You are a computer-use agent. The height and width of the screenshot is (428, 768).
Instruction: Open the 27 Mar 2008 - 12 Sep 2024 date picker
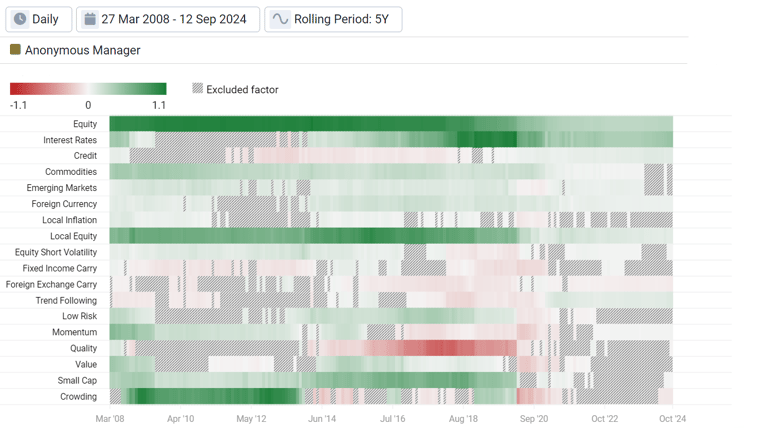168,19
